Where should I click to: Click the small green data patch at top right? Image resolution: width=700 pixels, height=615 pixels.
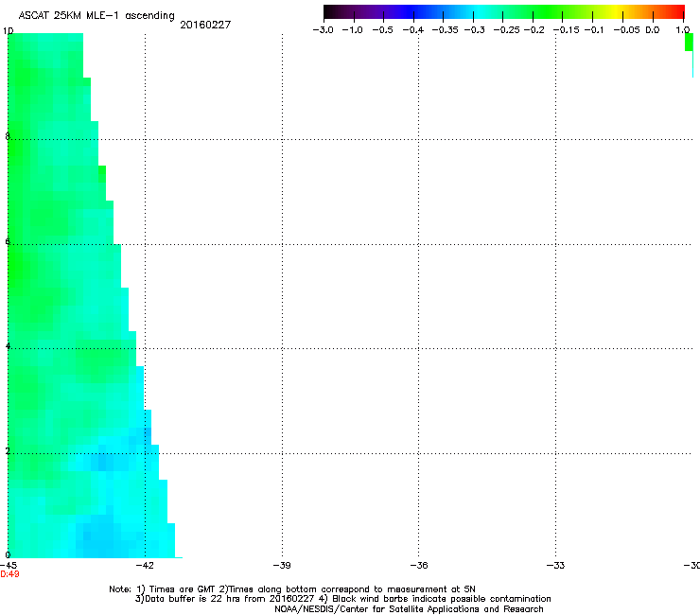click(689, 42)
